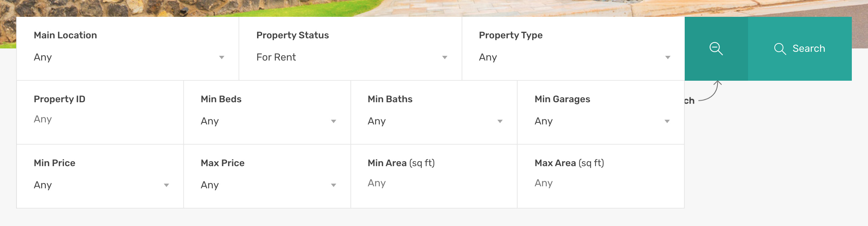Click the magnifying glass inside the Search button

click(780, 49)
